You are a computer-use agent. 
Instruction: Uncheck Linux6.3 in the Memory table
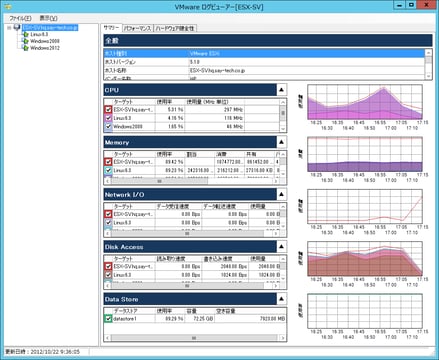click(108, 170)
